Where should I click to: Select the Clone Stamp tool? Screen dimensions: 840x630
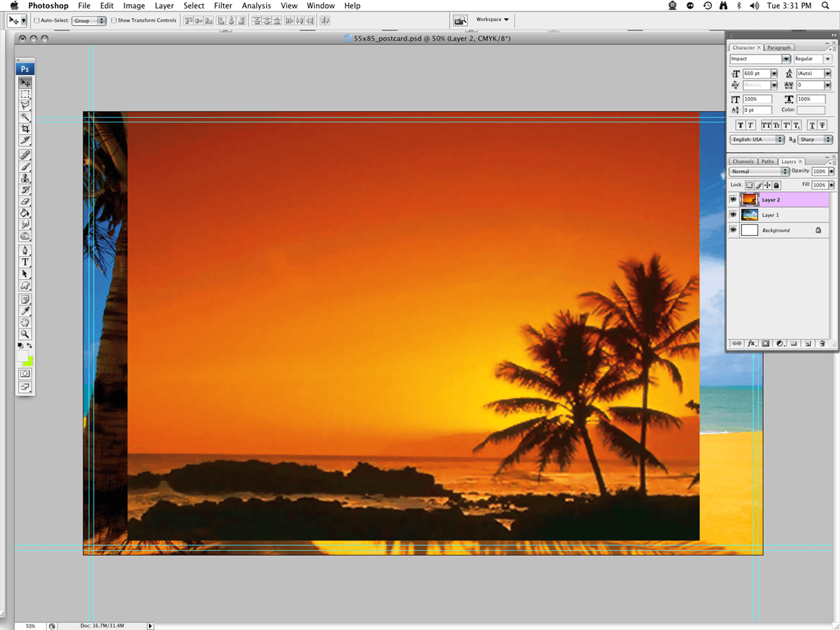click(25, 178)
